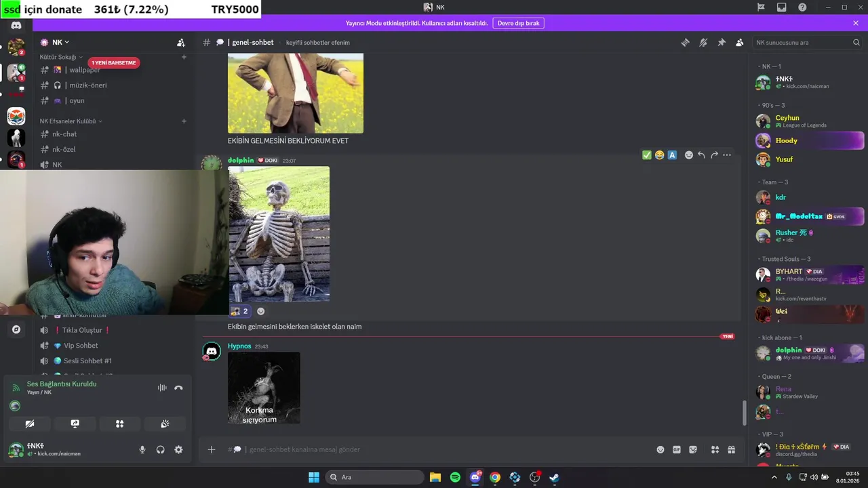868x488 pixels.
Task: Open help question-mark icon in title bar
Action: (803, 7)
